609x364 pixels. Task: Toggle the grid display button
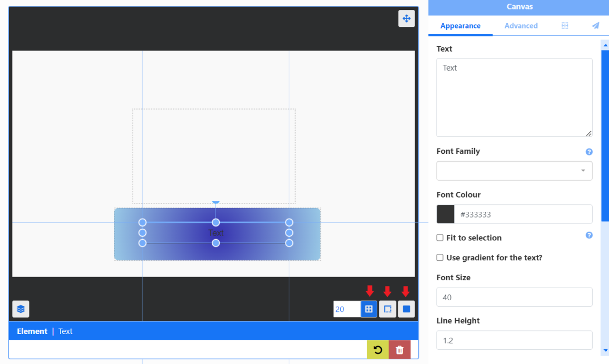(x=369, y=309)
